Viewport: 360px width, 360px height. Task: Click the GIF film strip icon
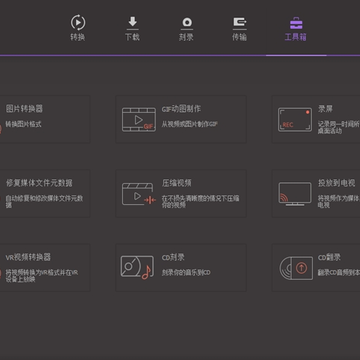point(139,119)
